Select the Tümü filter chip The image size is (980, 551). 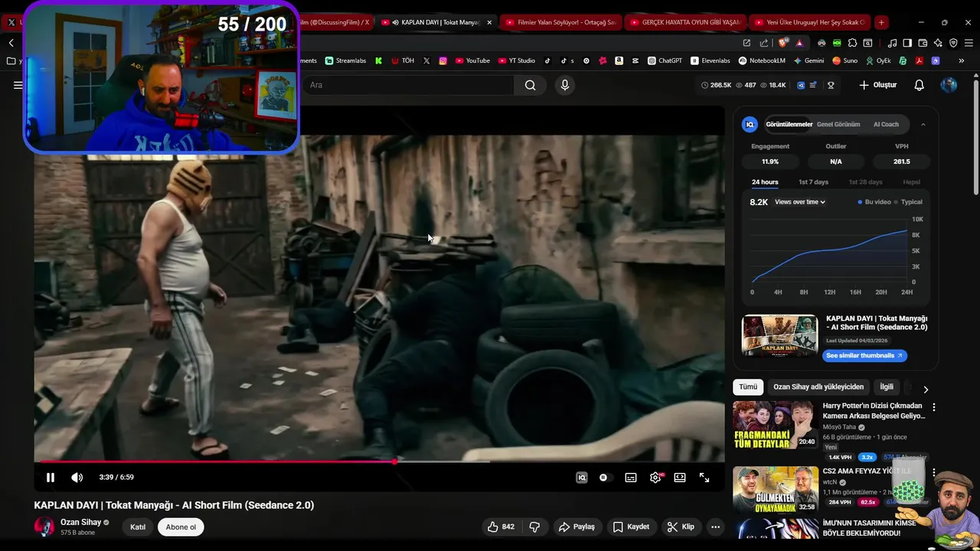(747, 387)
